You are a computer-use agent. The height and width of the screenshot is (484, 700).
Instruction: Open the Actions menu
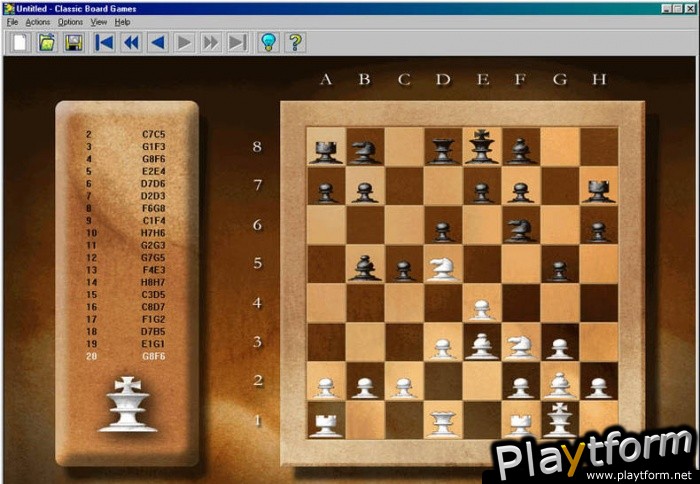coord(38,22)
